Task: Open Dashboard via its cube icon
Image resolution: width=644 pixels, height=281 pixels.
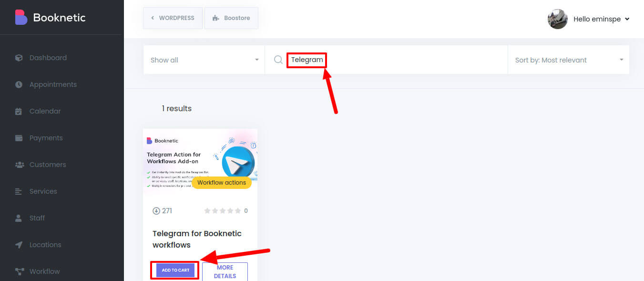Action: click(x=19, y=58)
